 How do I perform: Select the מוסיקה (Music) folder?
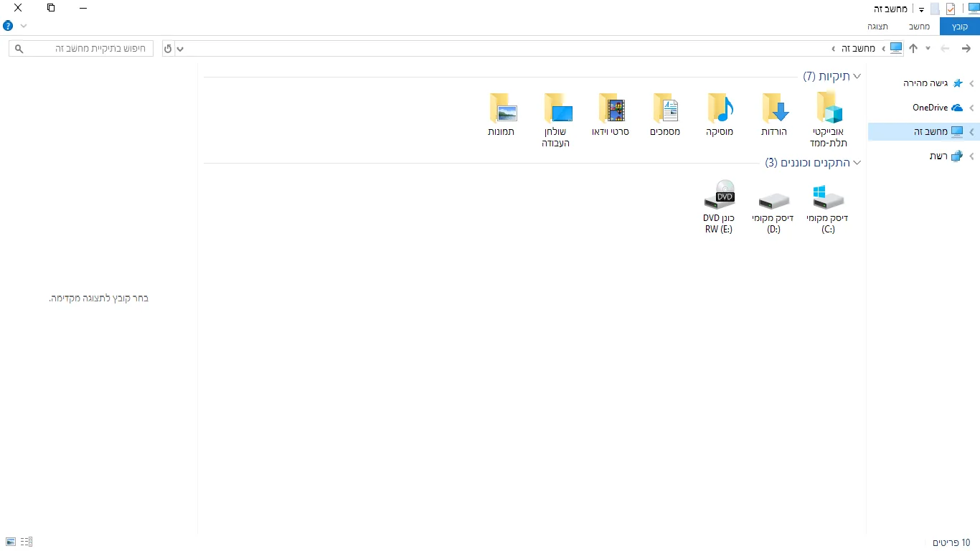720,115
